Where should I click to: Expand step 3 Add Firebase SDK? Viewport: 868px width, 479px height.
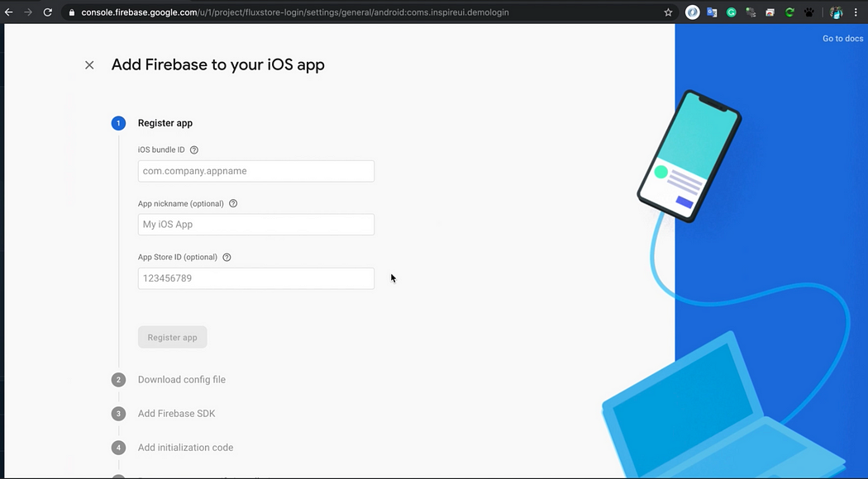(176, 414)
